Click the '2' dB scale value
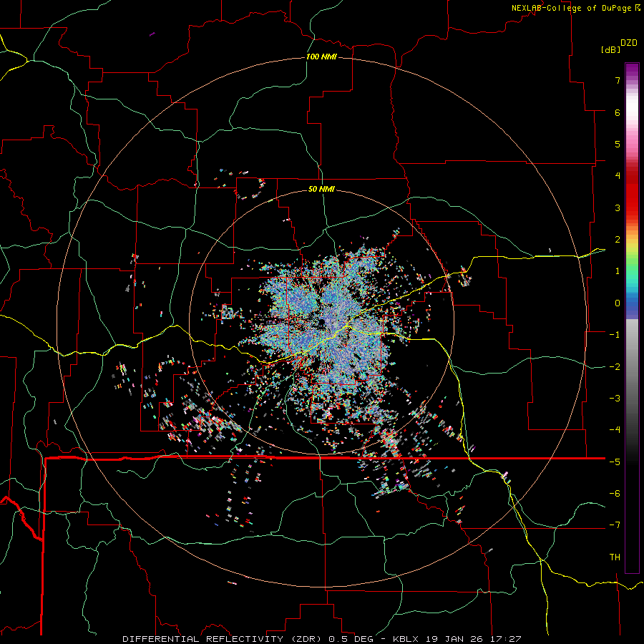This screenshot has width=644, height=644. 618,240
